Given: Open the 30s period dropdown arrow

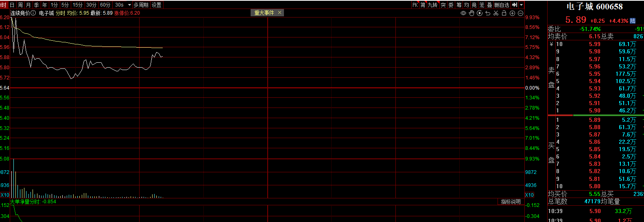Looking at the screenshot, I should 129,5.
